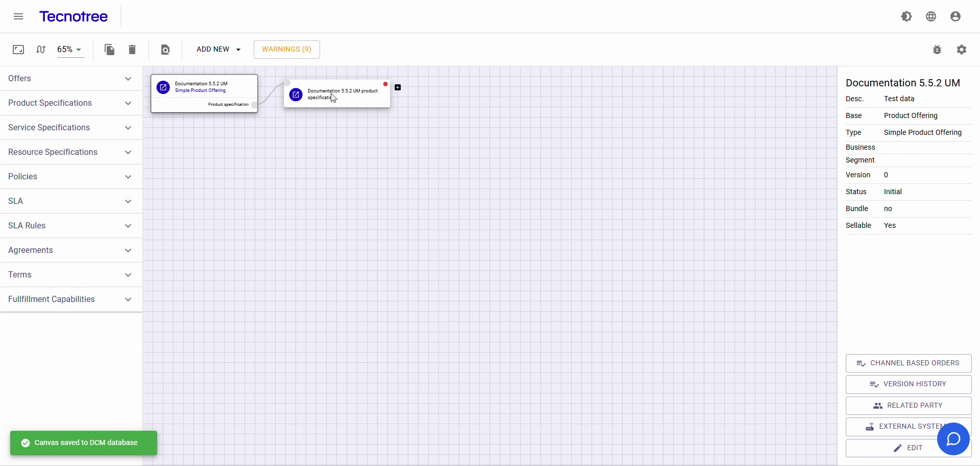Duplicate the canvas using the copy icon
Image resolution: width=980 pixels, height=466 pixels.
pyautogui.click(x=109, y=50)
